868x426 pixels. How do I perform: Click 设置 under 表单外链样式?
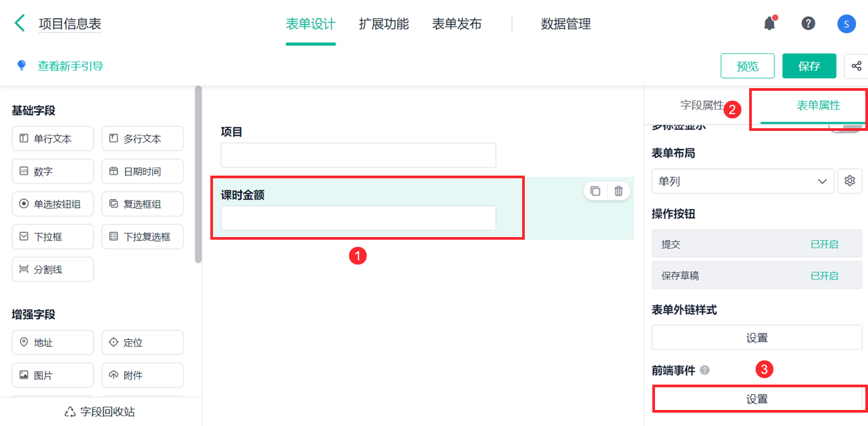point(757,338)
